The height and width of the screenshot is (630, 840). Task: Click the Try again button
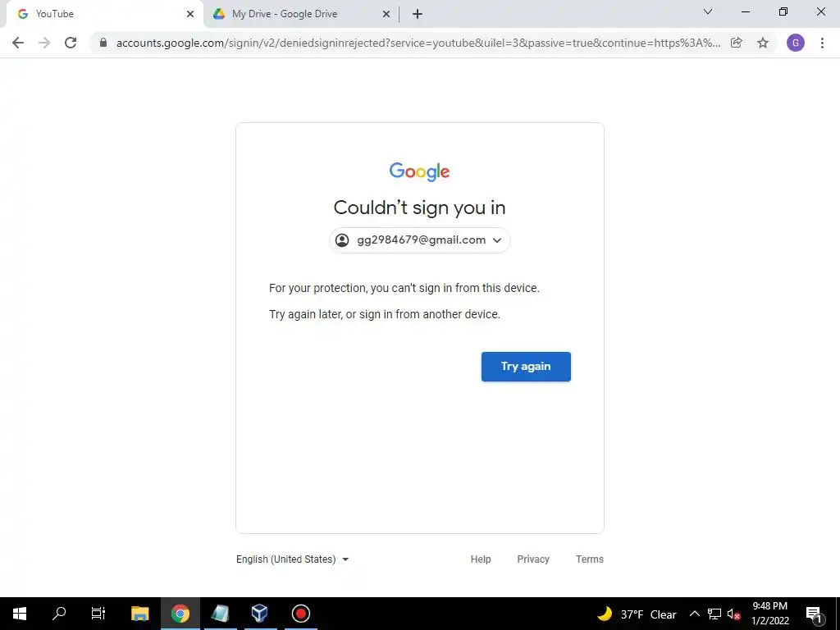point(526,367)
